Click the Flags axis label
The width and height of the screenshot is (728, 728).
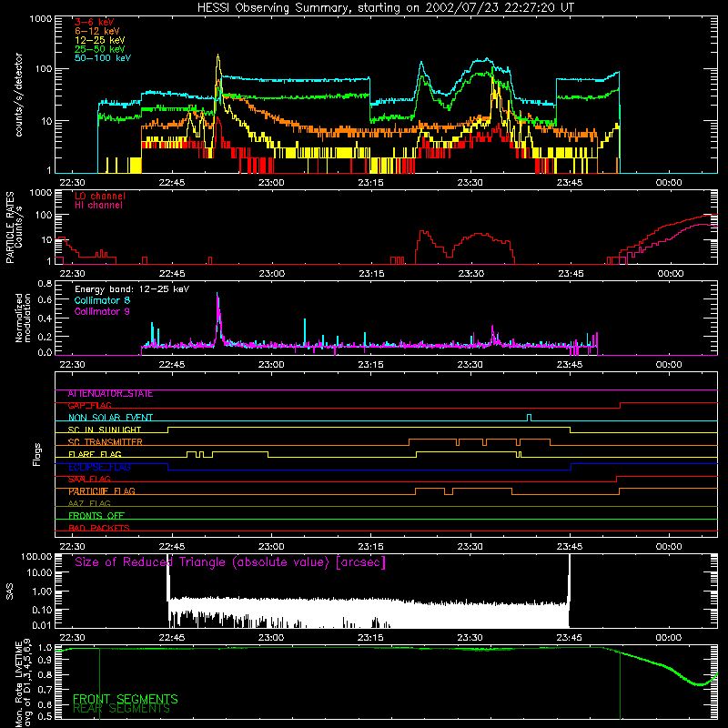pos(36,454)
